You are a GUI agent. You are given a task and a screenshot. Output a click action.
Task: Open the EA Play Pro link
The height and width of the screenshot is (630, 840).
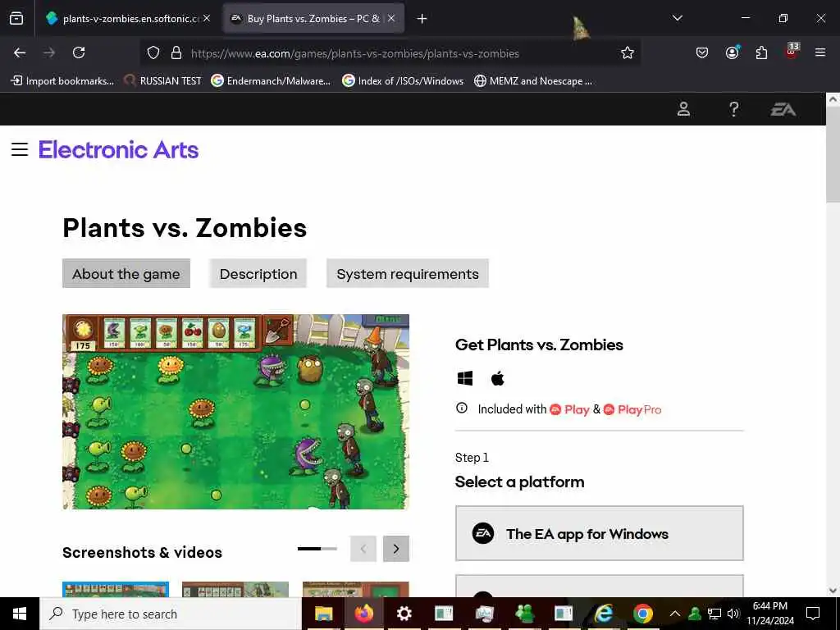pos(632,410)
